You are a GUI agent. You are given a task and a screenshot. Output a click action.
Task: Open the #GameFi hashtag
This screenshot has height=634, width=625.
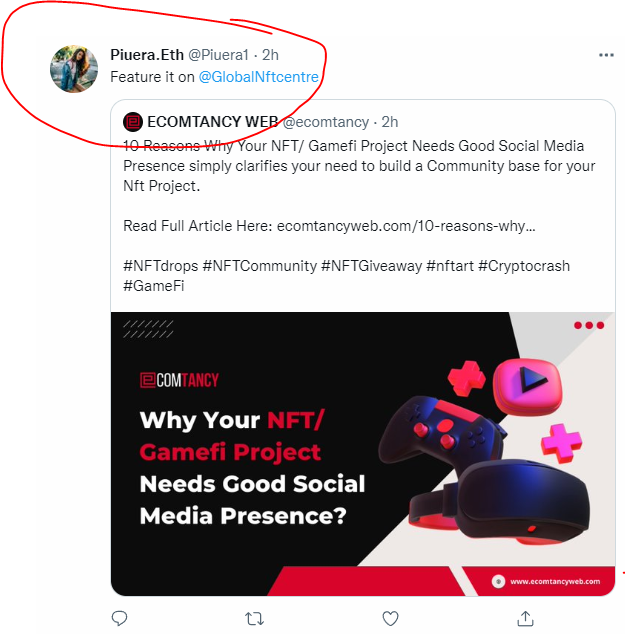point(154,286)
